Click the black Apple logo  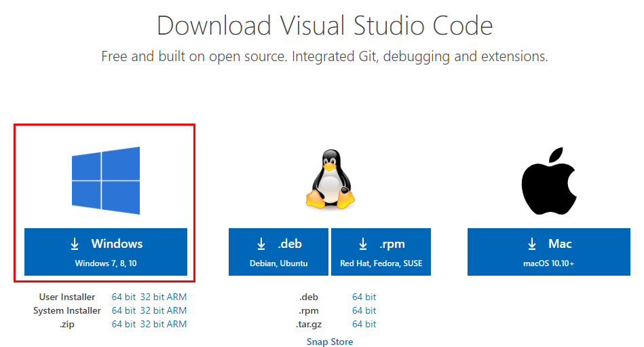(x=549, y=181)
